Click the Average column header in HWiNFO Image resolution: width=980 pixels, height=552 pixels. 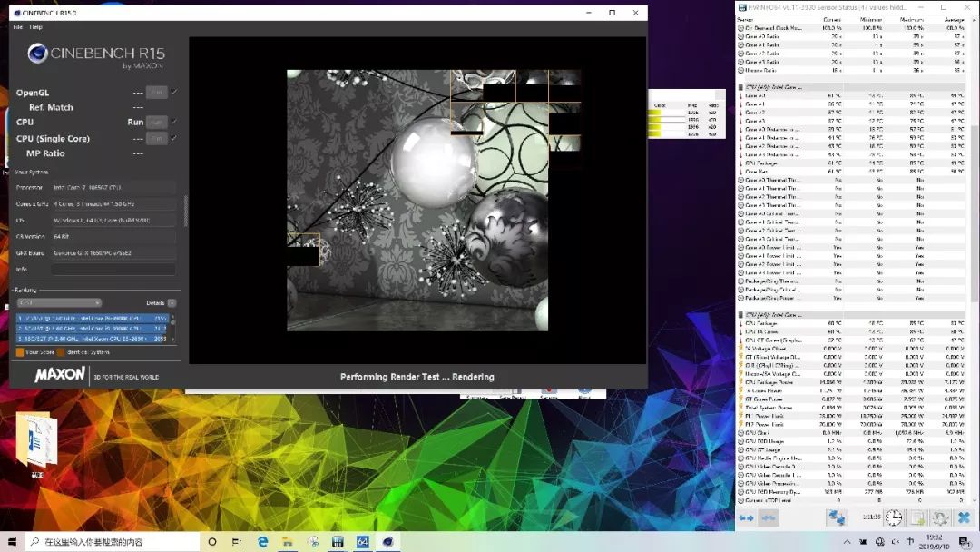pyautogui.click(x=954, y=20)
